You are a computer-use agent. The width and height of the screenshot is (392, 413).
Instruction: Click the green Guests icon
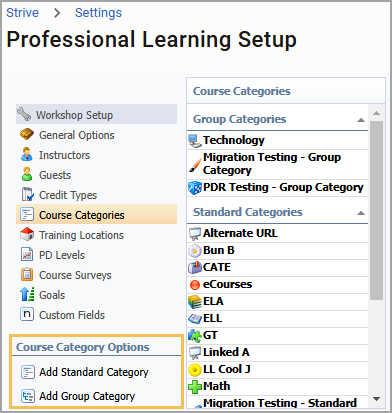(27, 175)
